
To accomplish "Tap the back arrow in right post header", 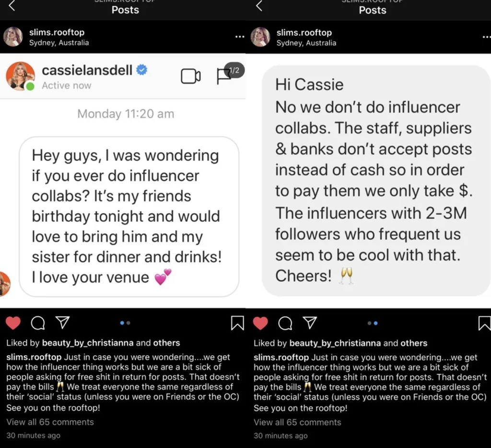I will click(x=259, y=6).
